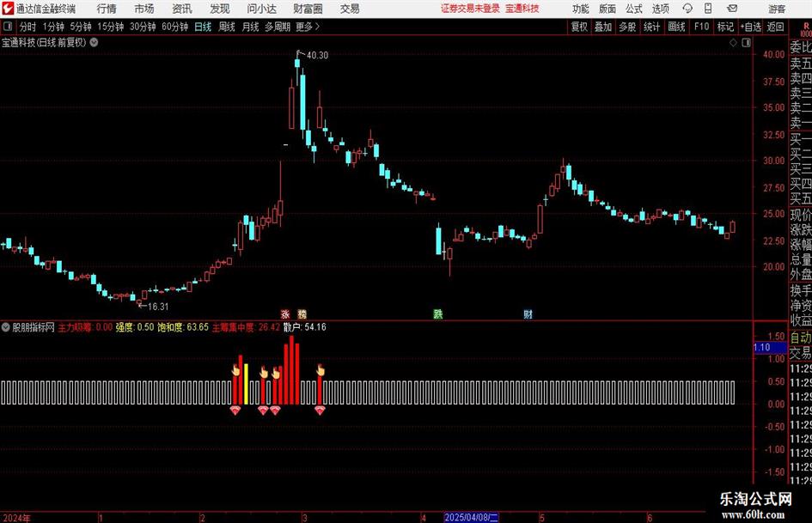812x523 pixels.
Task: Switch to 月线 period tab
Action: click(250, 27)
